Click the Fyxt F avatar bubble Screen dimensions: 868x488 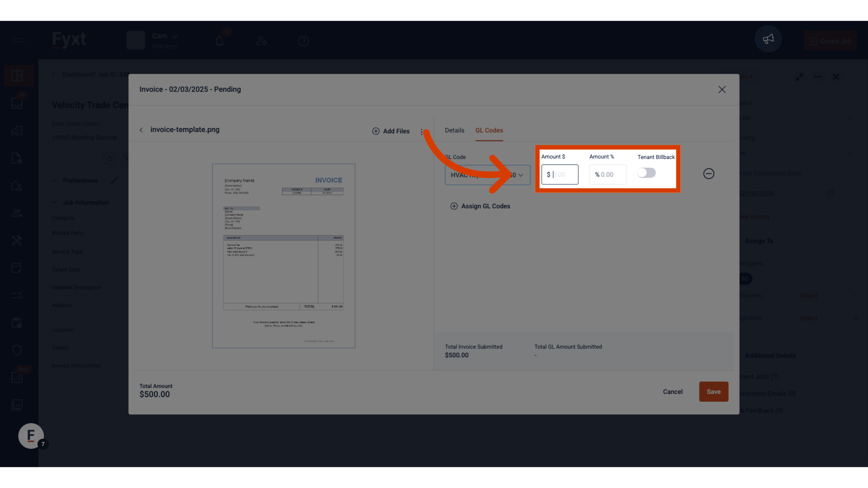coord(31,436)
